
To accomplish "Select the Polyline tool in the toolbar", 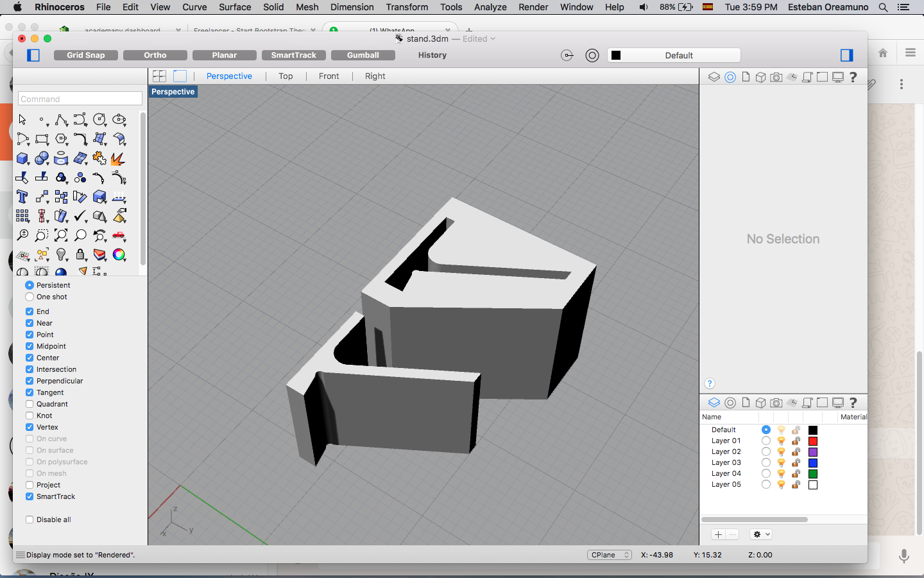I will 61,120.
